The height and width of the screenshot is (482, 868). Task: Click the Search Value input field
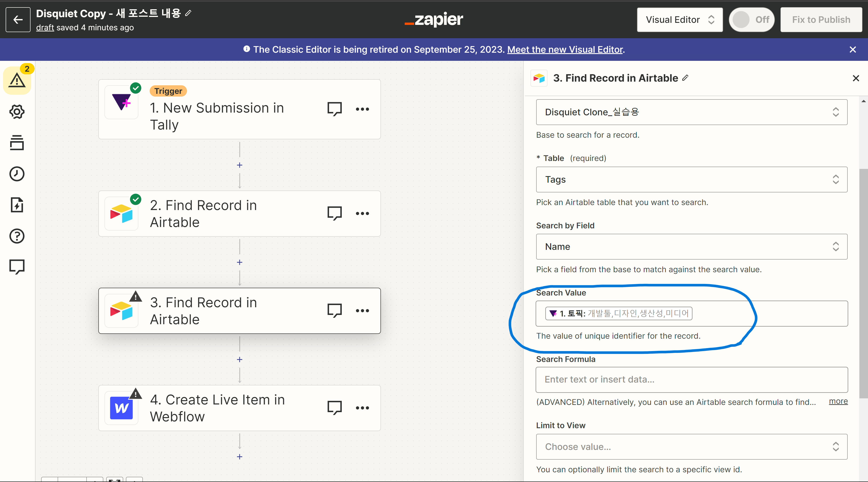pyautogui.click(x=691, y=314)
